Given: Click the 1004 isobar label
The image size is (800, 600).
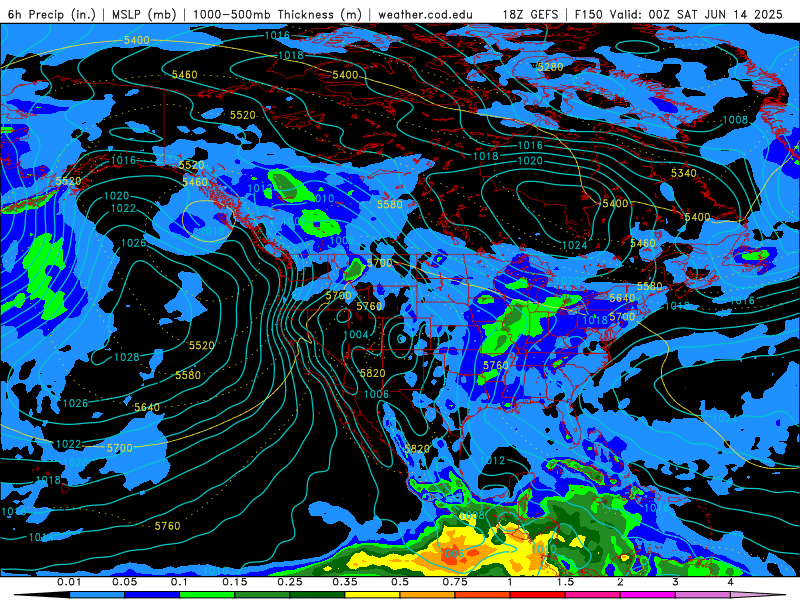Looking at the screenshot, I should tap(356, 335).
